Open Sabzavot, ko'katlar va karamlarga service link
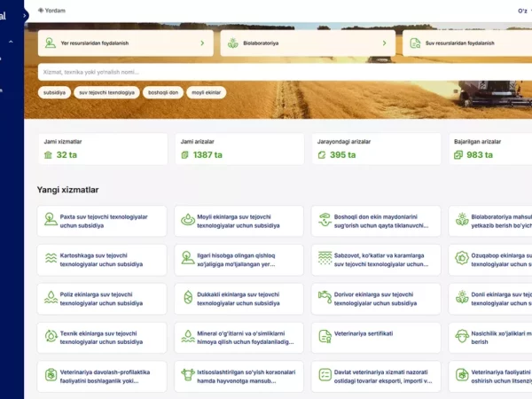 (x=374, y=258)
